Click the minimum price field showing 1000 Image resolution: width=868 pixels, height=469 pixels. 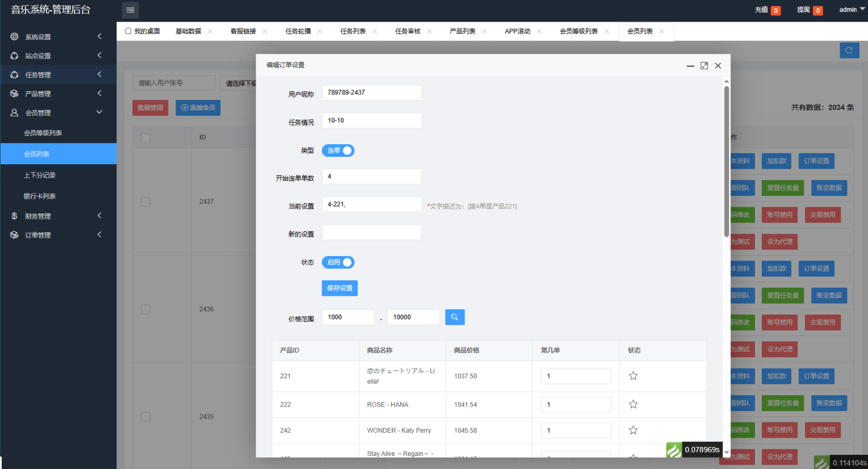pyautogui.click(x=348, y=317)
